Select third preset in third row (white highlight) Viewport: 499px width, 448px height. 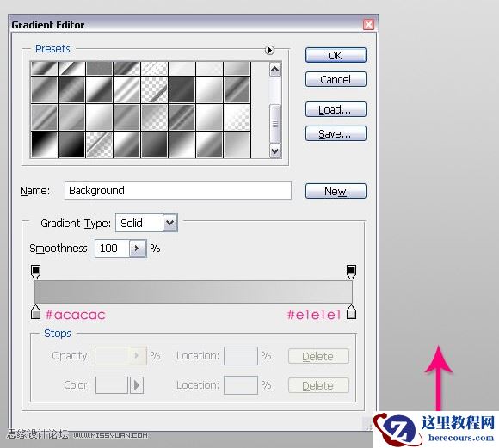click(x=100, y=118)
